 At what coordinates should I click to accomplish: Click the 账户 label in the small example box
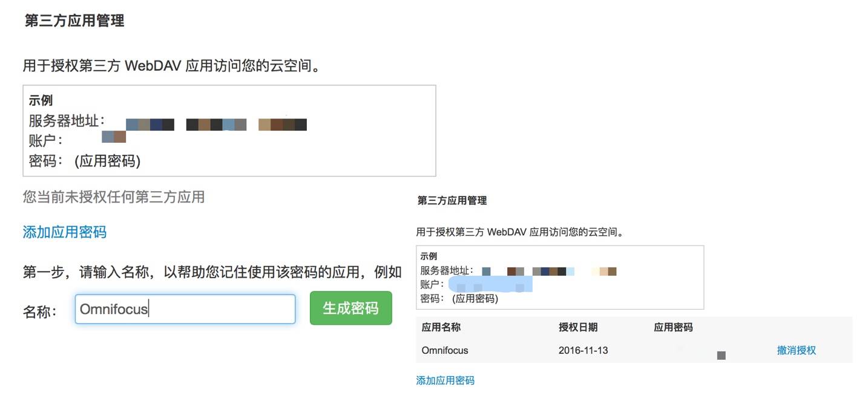(432, 284)
